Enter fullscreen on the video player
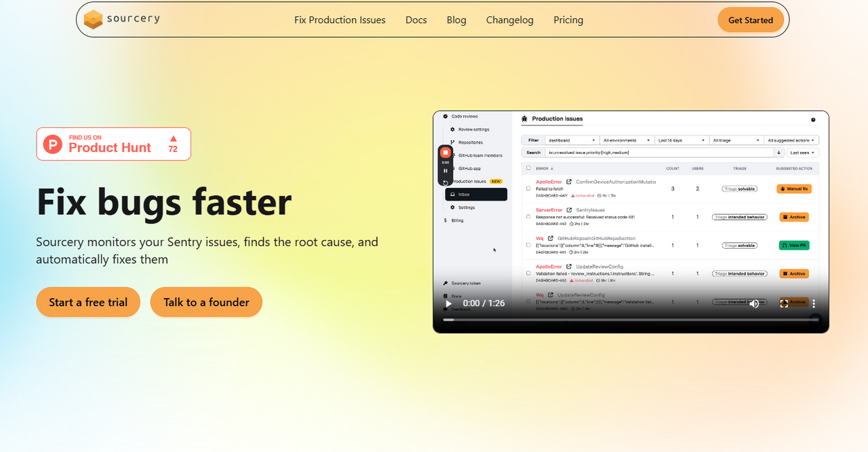 (x=784, y=303)
